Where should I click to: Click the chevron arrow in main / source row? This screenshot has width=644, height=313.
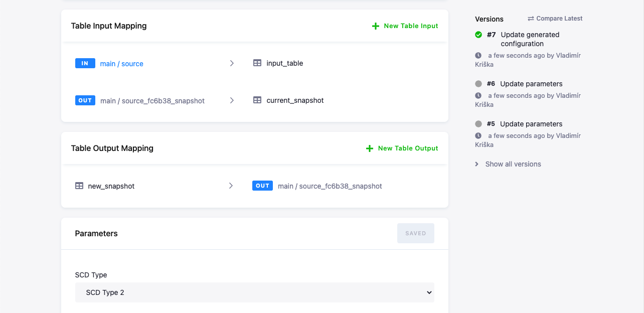[232, 63]
